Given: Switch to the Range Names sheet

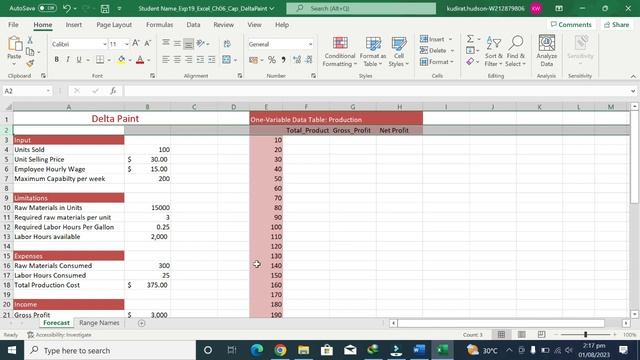Looking at the screenshot, I should point(99,323).
